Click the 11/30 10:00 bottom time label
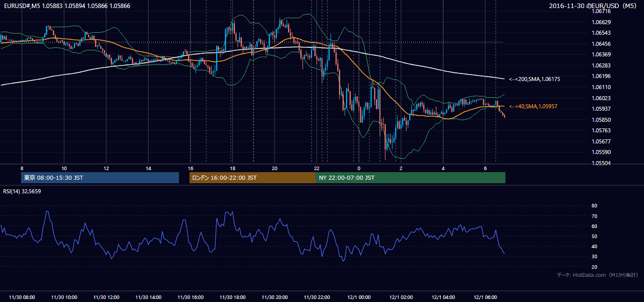Viewport: 644px width, 302px height. click(x=64, y=297)
